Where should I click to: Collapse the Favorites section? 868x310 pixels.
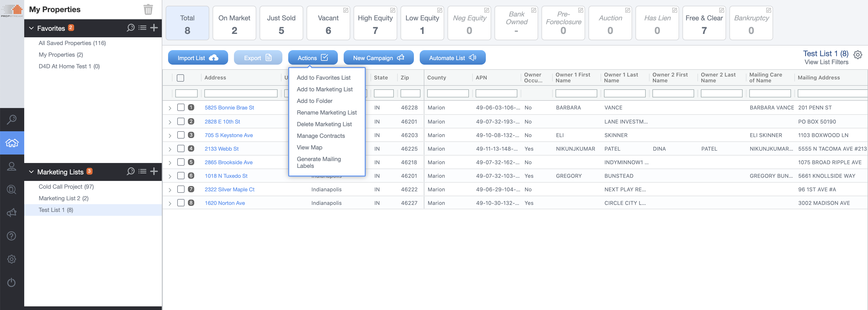31,28
